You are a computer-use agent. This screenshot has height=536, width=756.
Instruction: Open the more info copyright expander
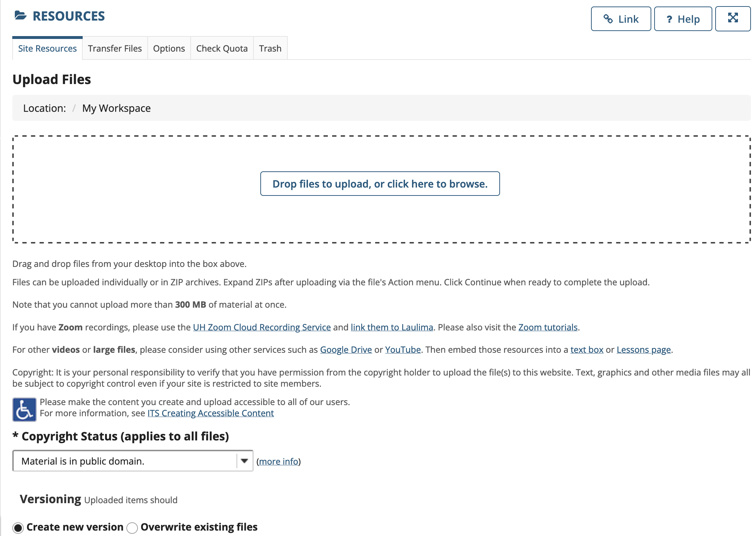coord(279,461)
